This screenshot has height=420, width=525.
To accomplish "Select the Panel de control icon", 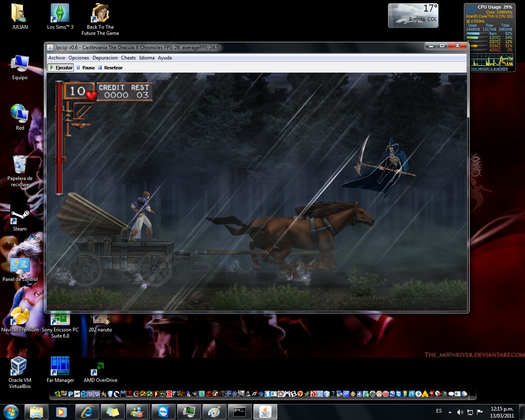I will [20, 269].
